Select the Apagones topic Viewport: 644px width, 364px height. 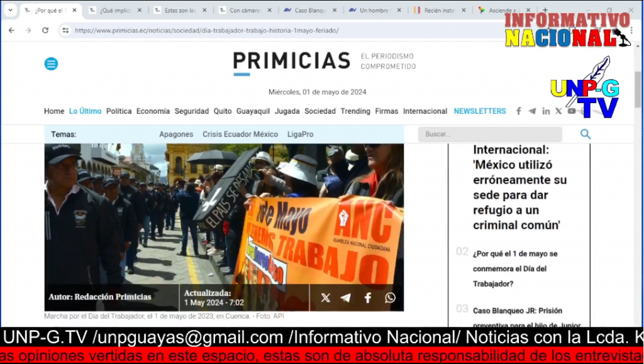(x=176, y=134)
